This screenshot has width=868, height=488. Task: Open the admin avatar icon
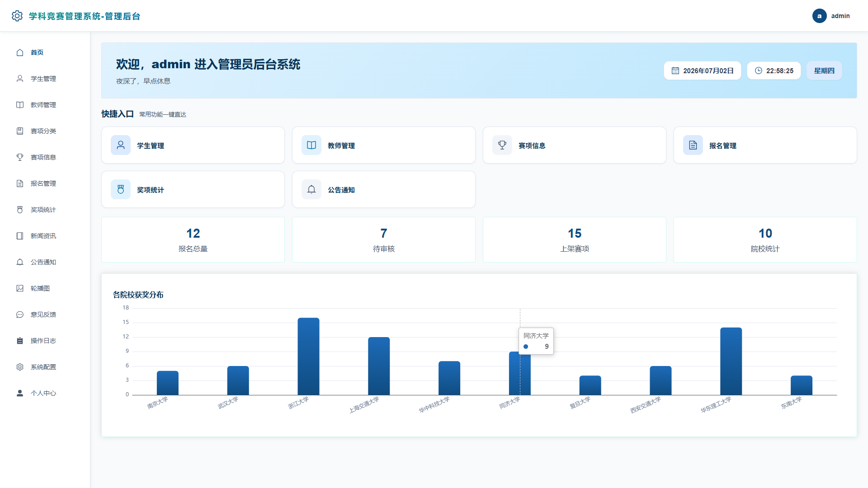819,16
